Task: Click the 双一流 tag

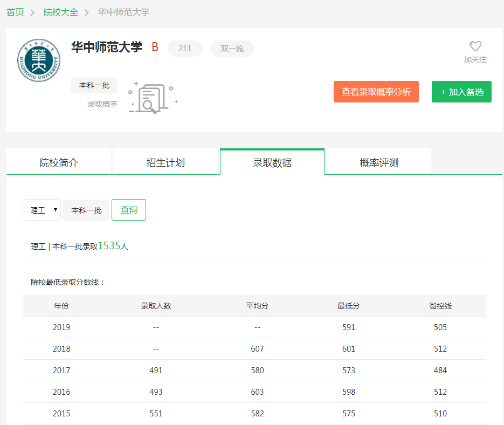Action: click(x=232, y=49)
